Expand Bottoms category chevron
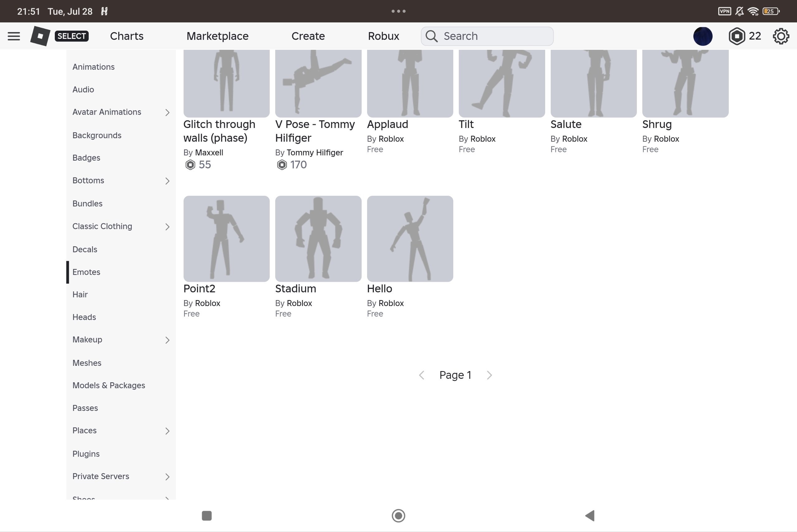797x532 pixels. pyautogui.click(x=167, y=181)
